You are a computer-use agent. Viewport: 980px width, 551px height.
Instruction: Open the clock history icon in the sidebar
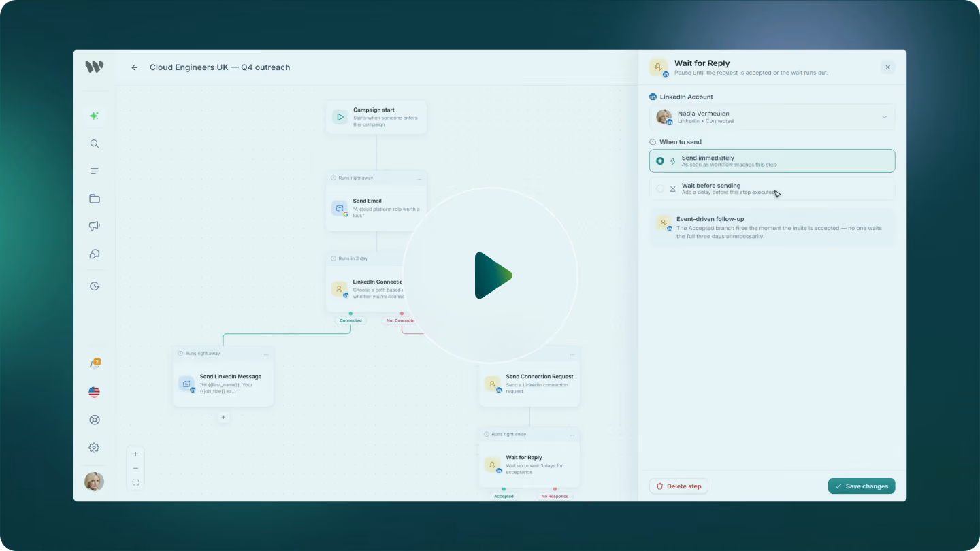pyautogui.click(x=95, y=286)
